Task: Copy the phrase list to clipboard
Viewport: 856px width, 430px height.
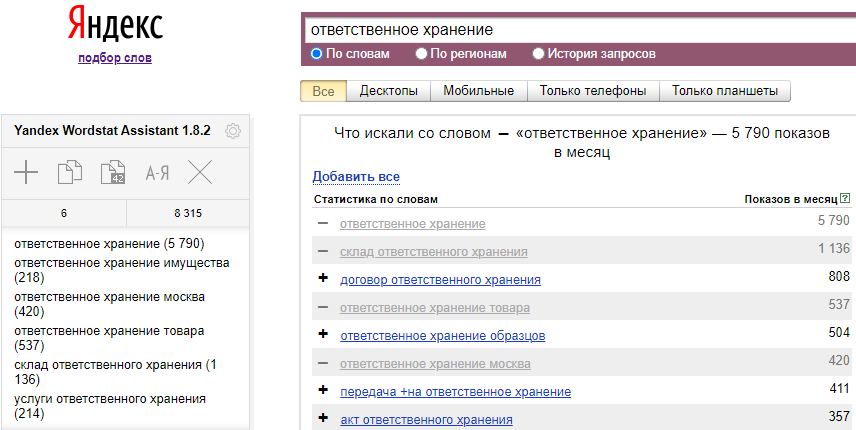Action: 70,172
